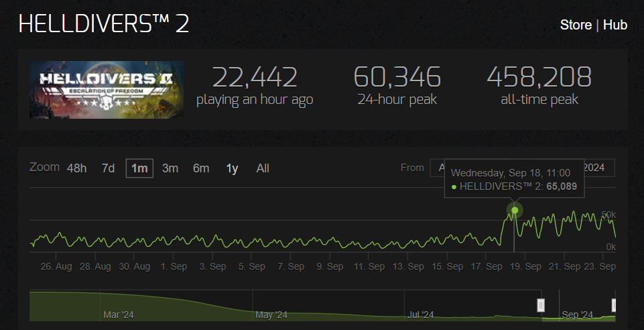Viewport: 644px width, 330px height.
Task: Click the HELLDIVERS II banner image
Action: pyautogui.click(x=107, y=90)
